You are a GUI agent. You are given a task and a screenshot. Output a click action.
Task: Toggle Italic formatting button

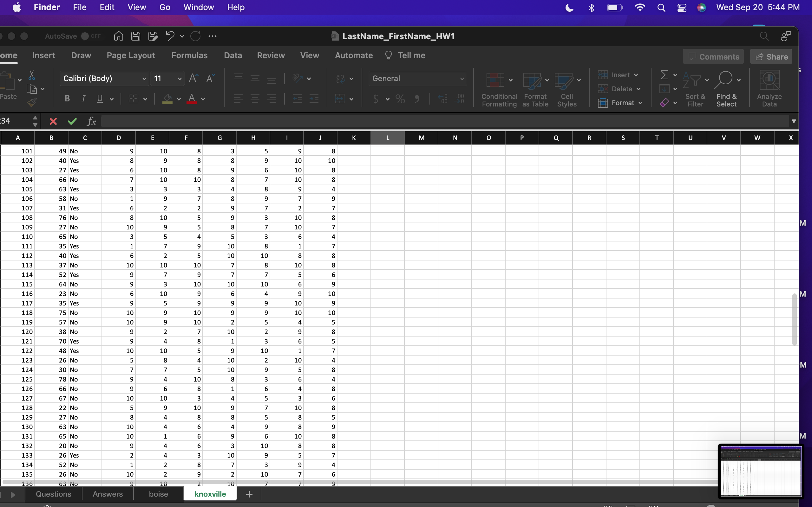click(84, 98)
